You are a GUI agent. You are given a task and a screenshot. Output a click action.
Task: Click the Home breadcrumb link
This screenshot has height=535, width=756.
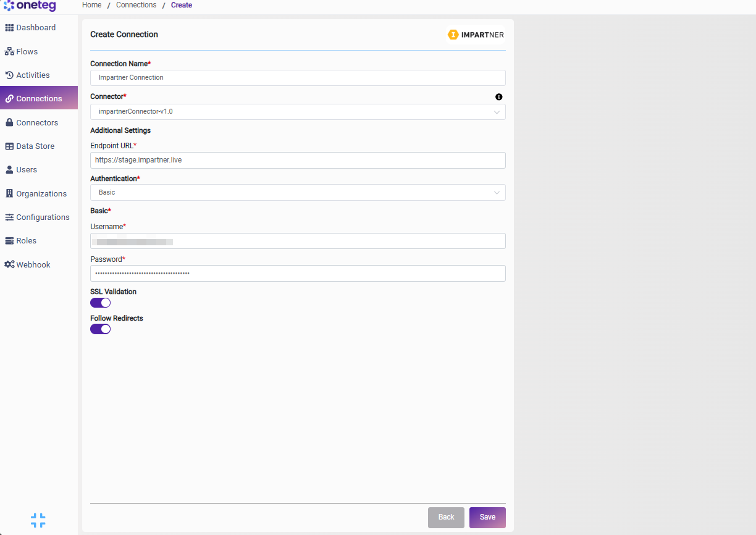pyautogui.click(x=91, y=5)
